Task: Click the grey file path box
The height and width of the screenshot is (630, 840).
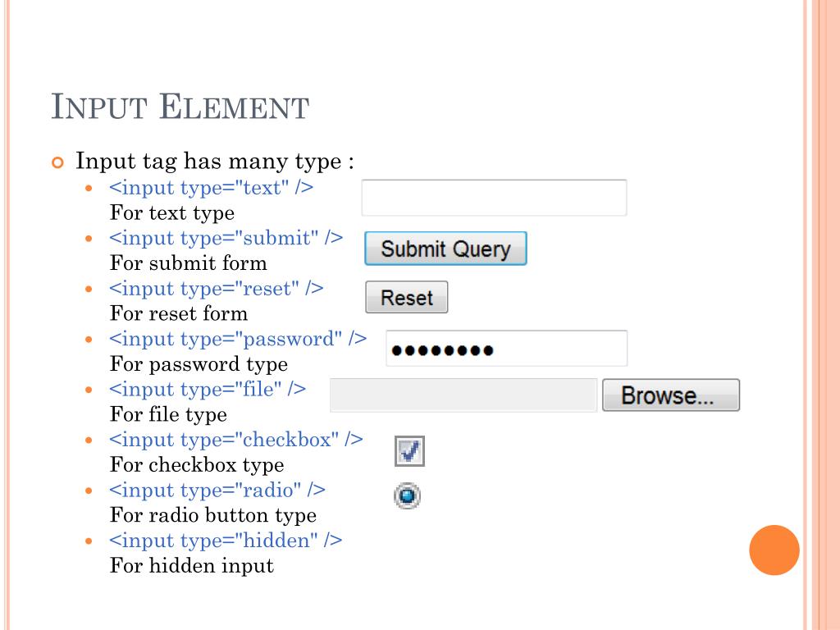Action: [x=463, y=395]
